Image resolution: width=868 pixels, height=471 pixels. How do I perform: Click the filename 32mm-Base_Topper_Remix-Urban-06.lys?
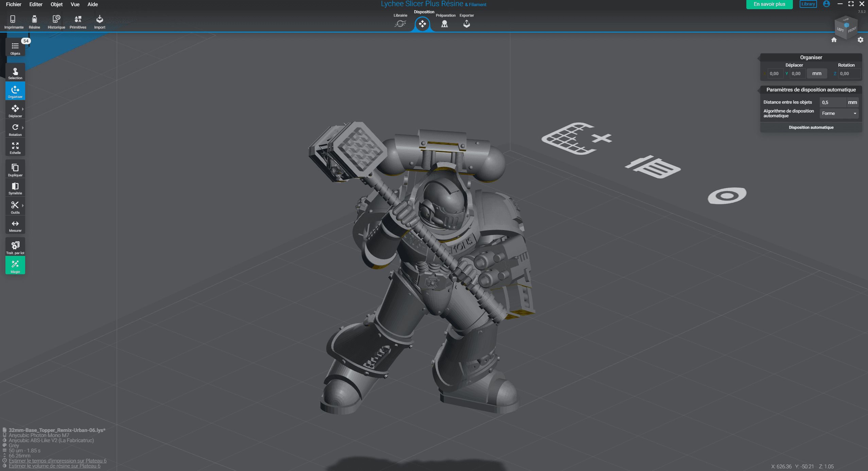[57, 430]
